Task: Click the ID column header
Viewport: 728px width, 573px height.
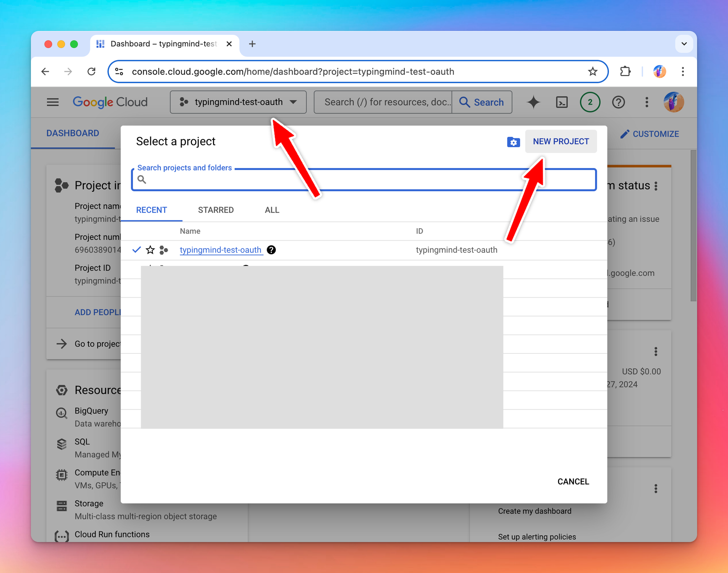Action: point(419,231)
